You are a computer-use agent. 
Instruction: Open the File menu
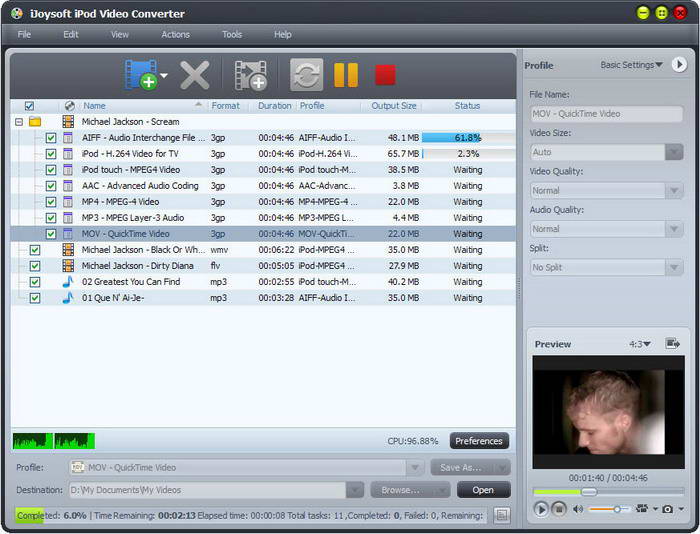(24, 34)
